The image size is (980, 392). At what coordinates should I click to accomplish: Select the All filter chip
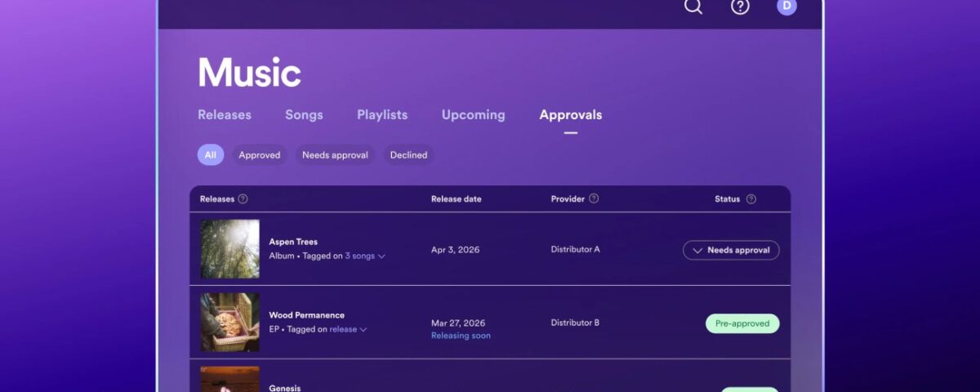click(x=210, y=155)
